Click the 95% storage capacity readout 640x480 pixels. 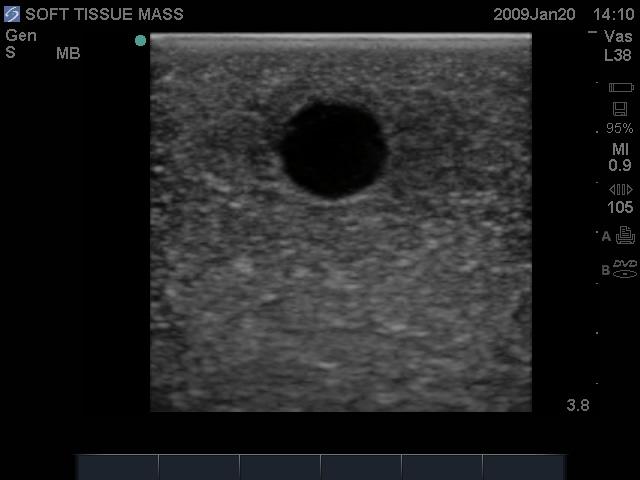[620, 129]
